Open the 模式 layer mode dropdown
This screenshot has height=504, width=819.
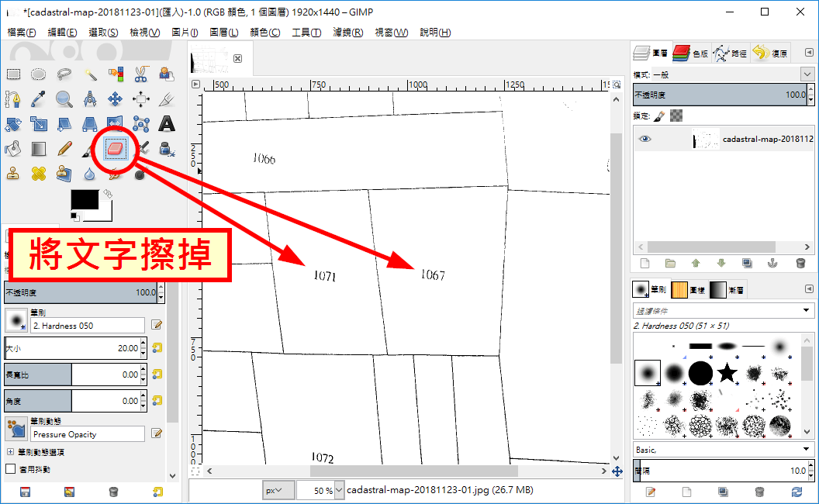click(807, 74)
